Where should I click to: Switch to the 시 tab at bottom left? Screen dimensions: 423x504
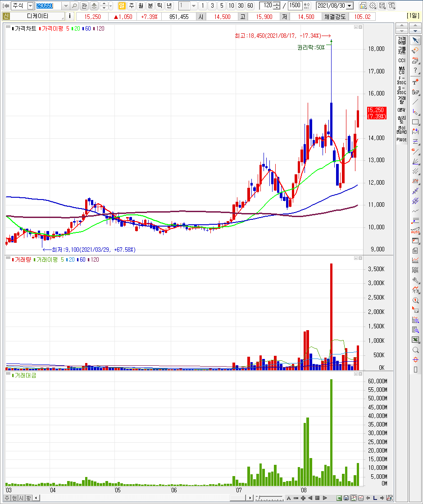[21, 498]
